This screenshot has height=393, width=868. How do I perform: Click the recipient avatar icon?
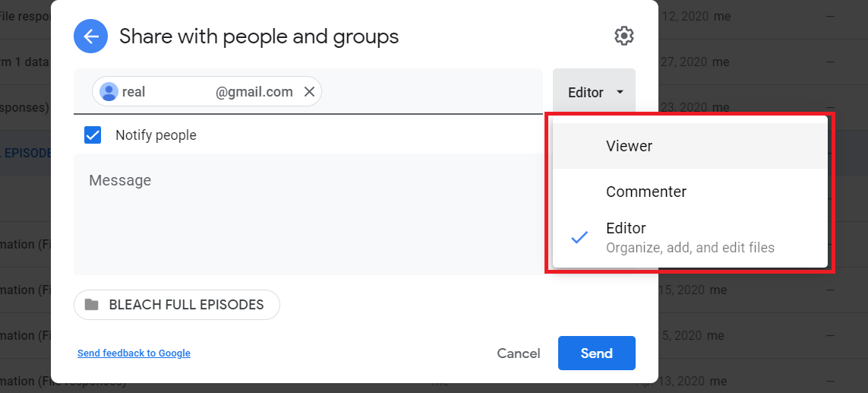click(x=109, y=92)
